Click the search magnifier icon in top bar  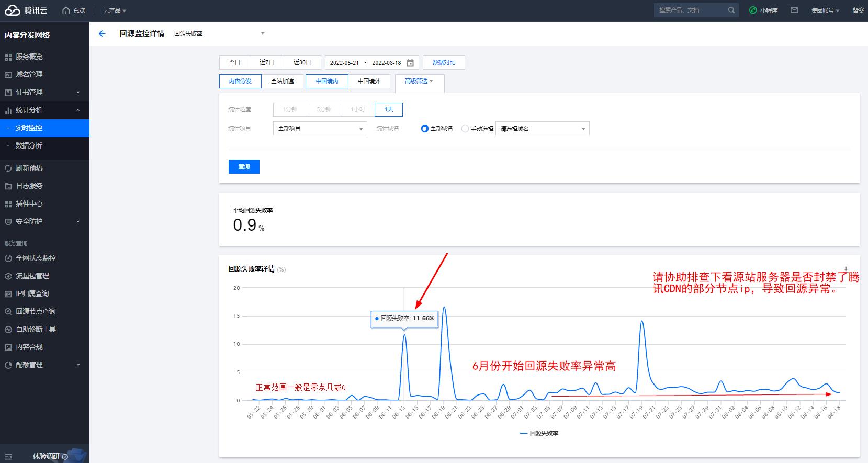tap(731, 10)
